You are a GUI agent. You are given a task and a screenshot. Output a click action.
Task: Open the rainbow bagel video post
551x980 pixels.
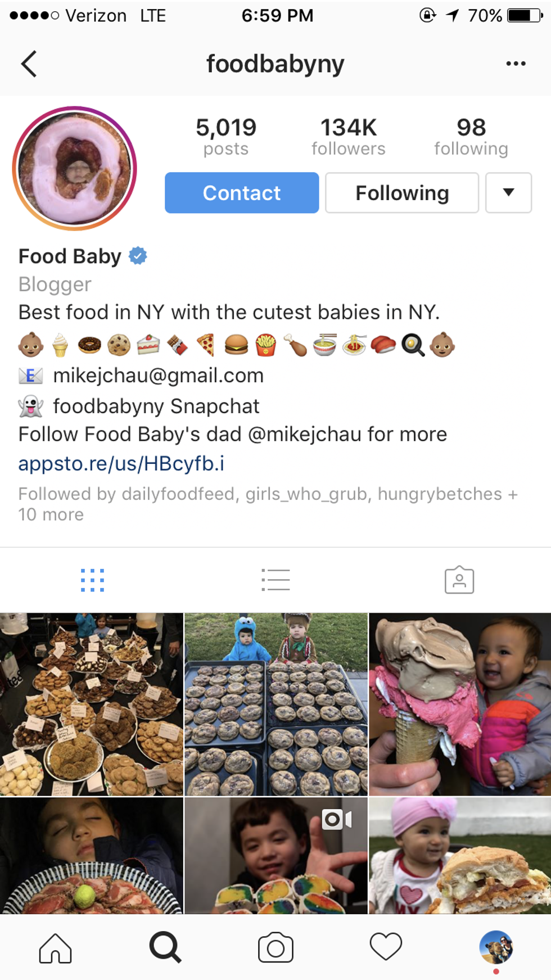[x=276, y=855]
